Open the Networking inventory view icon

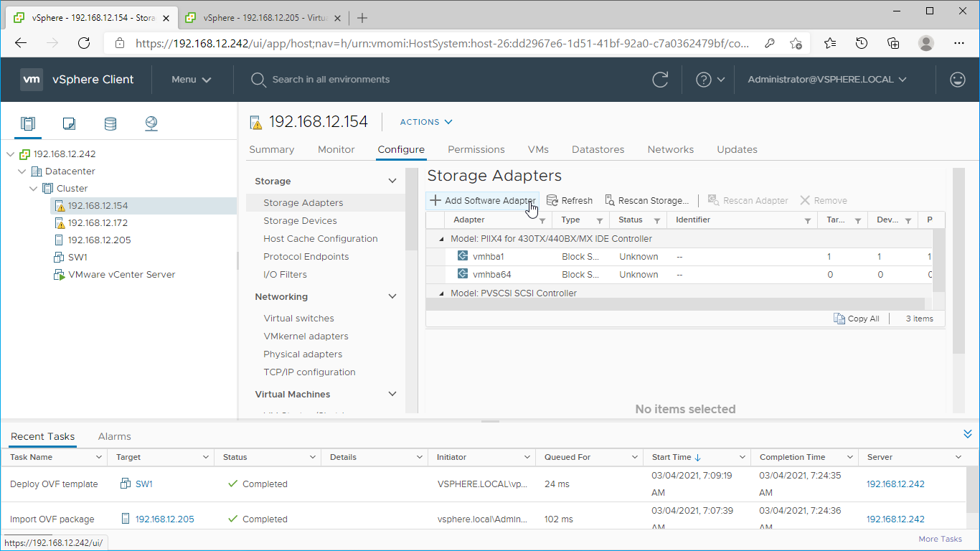pos(151,124)
